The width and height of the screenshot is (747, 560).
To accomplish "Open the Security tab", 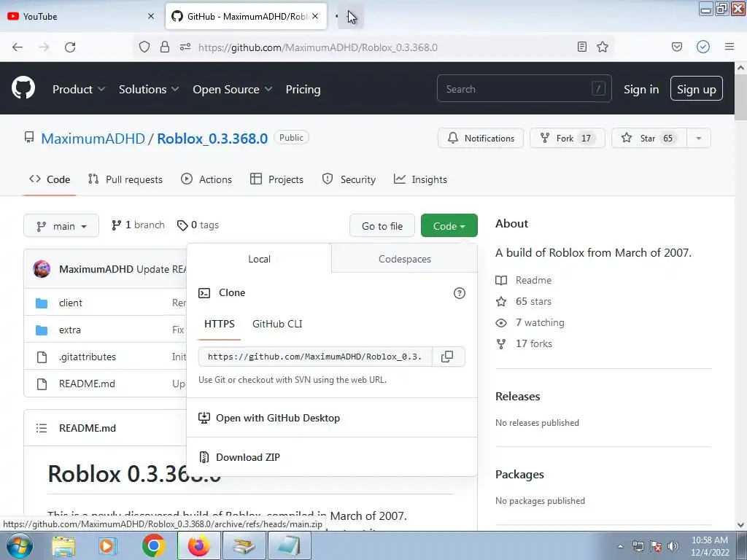I will coord(349,179).
